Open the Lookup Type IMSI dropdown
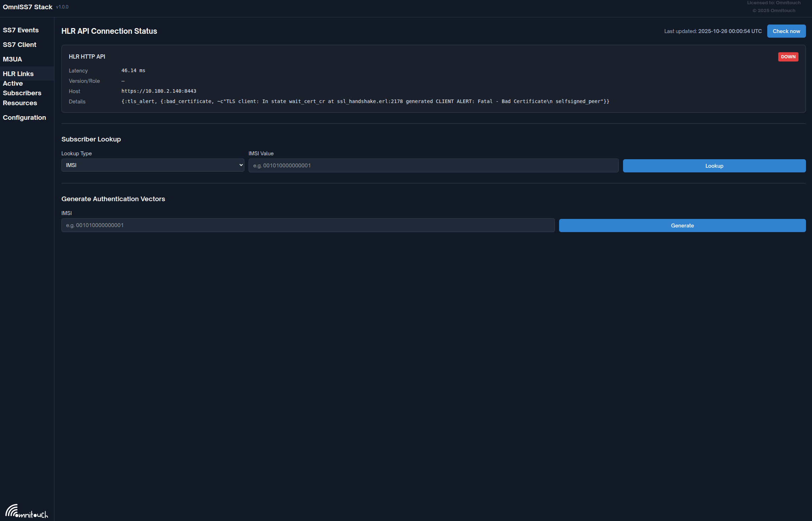This screenshot has width=812, height=521. click(x=153, y=165)
